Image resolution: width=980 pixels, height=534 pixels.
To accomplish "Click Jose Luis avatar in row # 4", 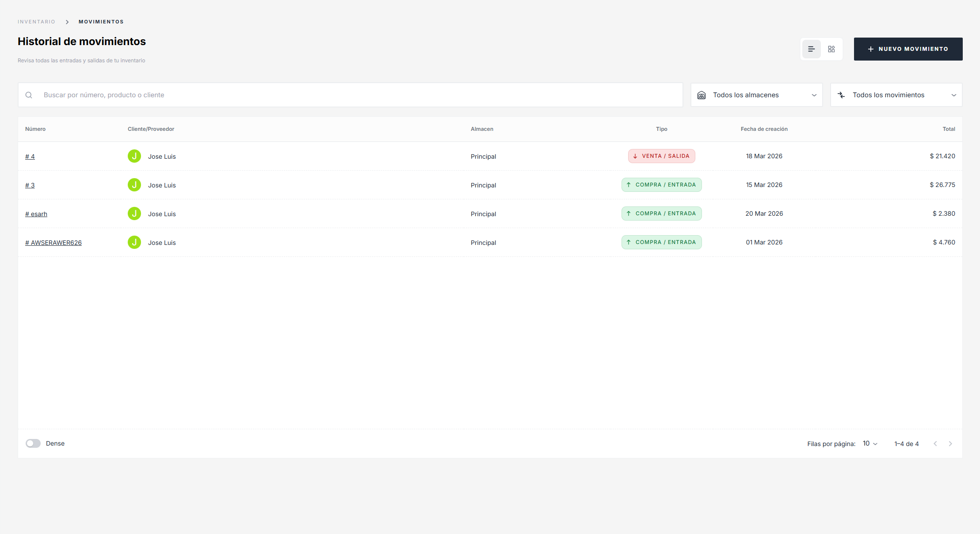I will coord(134,156).
